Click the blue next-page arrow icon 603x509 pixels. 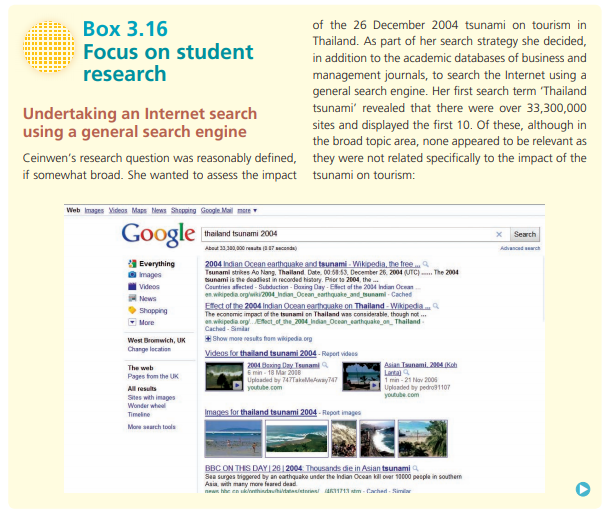[583, 489]
